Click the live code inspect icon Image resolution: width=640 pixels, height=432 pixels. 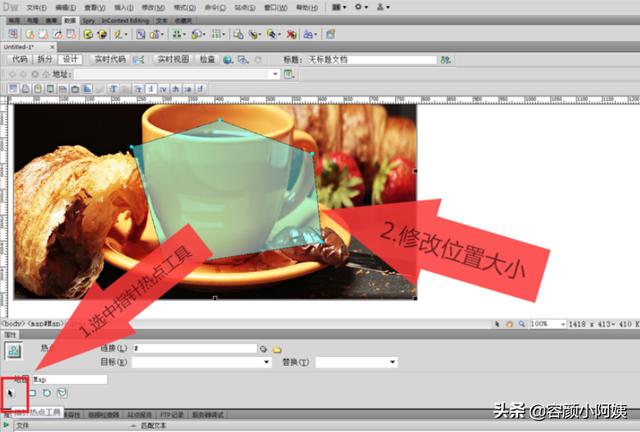[138, 60]
